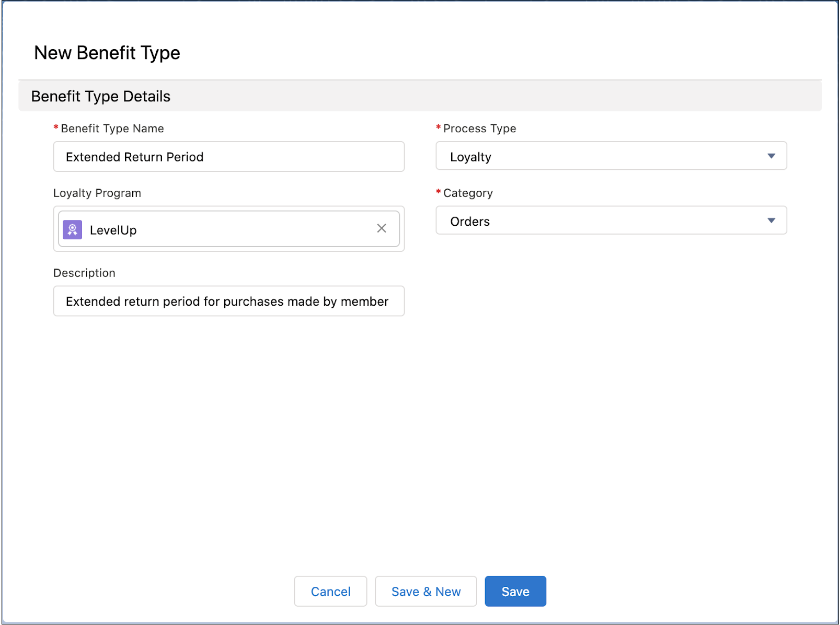Click the Benefit Type Details section header

pyautogui.click(x=420, y=96)
